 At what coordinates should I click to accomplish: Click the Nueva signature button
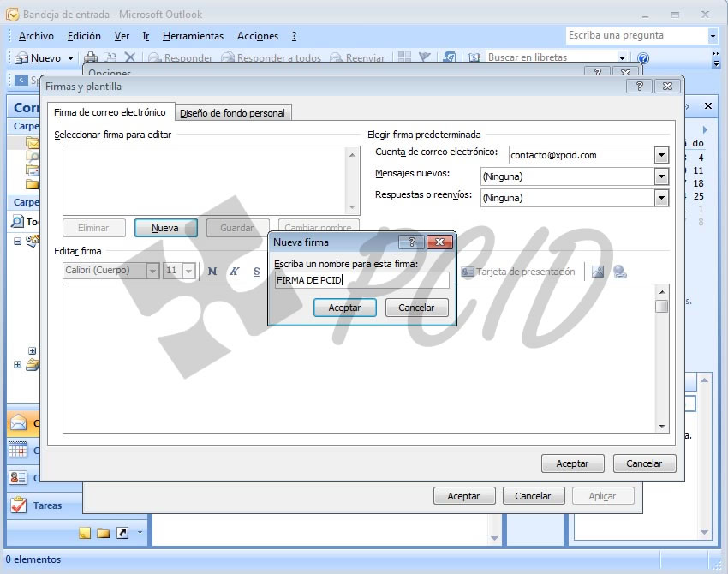tap(165, 228)
